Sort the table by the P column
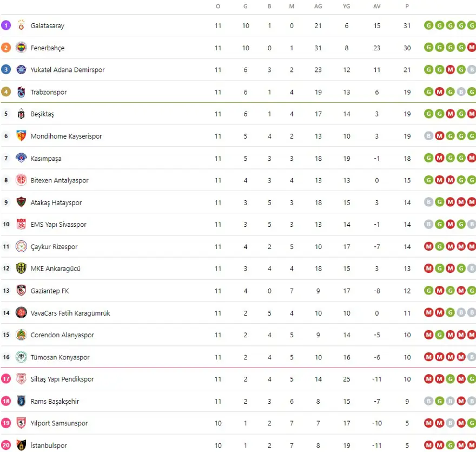The height and width of the screenshot is (452, 476). pyautogui.click(x=407, y=6)
